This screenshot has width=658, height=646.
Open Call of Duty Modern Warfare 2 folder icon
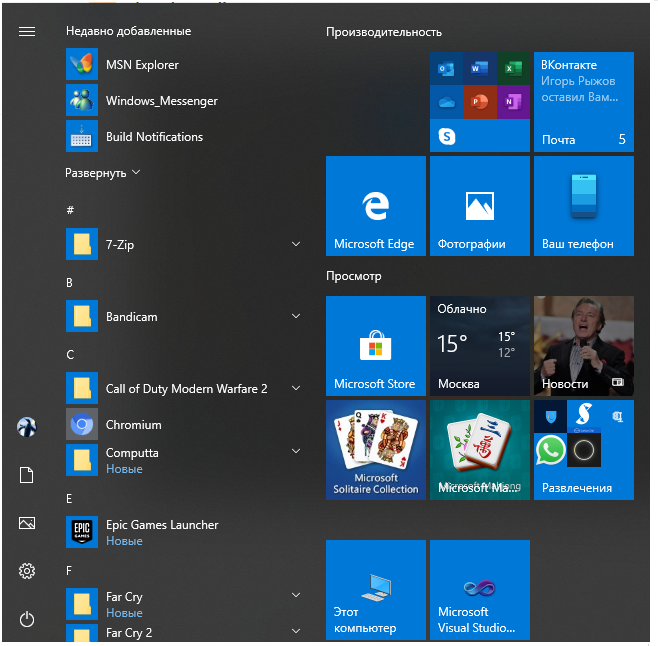click(82, 388)
